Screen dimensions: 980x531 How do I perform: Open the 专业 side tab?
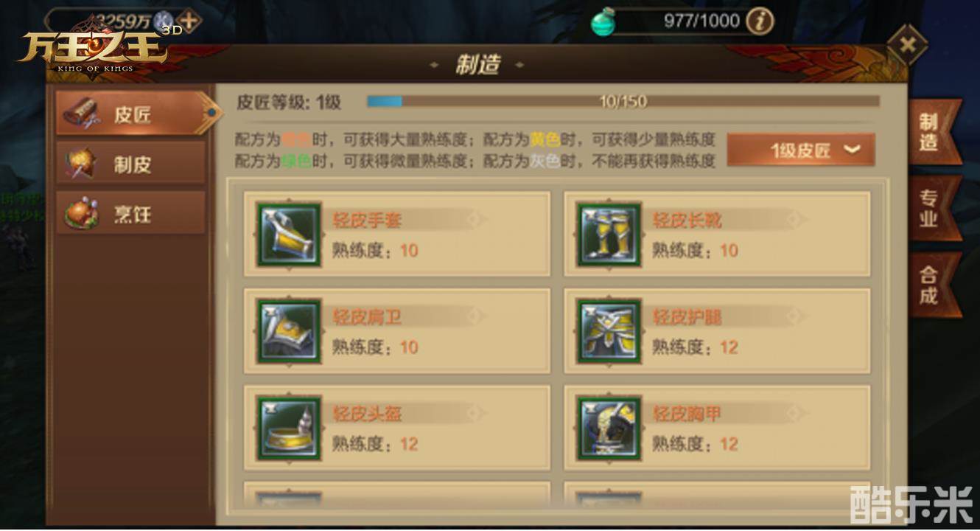(931, 209)
